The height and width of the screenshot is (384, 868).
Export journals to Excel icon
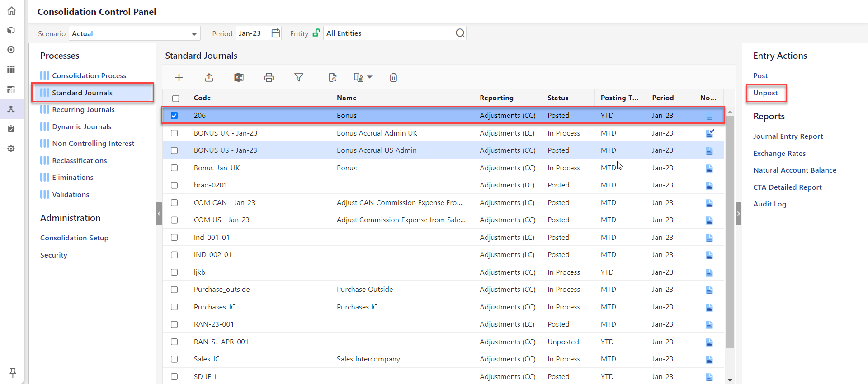239,77
